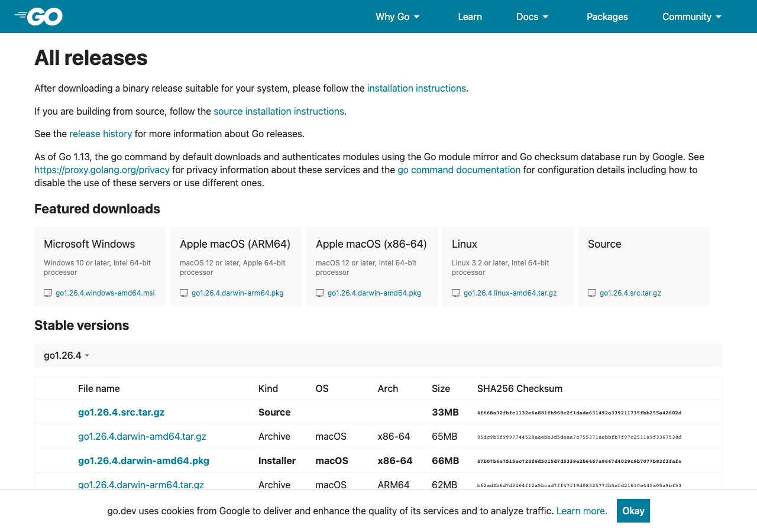Click the SHA256 checksum for go1.26.4.src.tar.gz
The height and width of the screenshot is (532, 757).
(580, 413)
